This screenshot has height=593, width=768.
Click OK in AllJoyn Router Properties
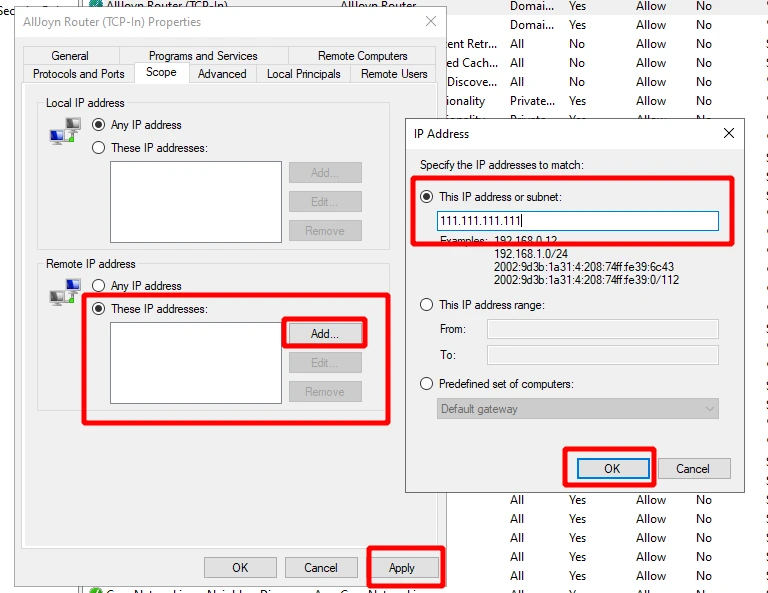pos(240,568)
